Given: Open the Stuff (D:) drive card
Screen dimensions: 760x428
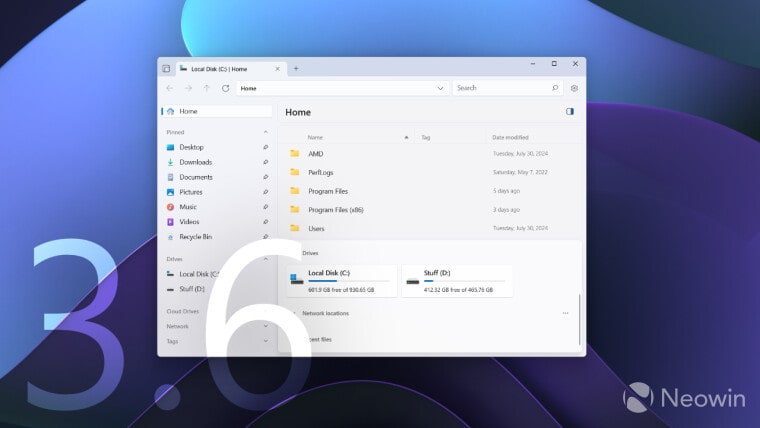Looking at the screenshot, I should tap(457, 281).
